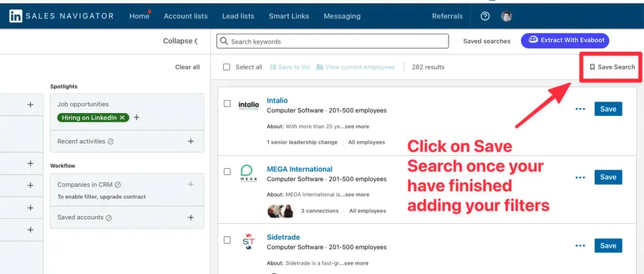Collapse the filters panel

click(180, 41)
